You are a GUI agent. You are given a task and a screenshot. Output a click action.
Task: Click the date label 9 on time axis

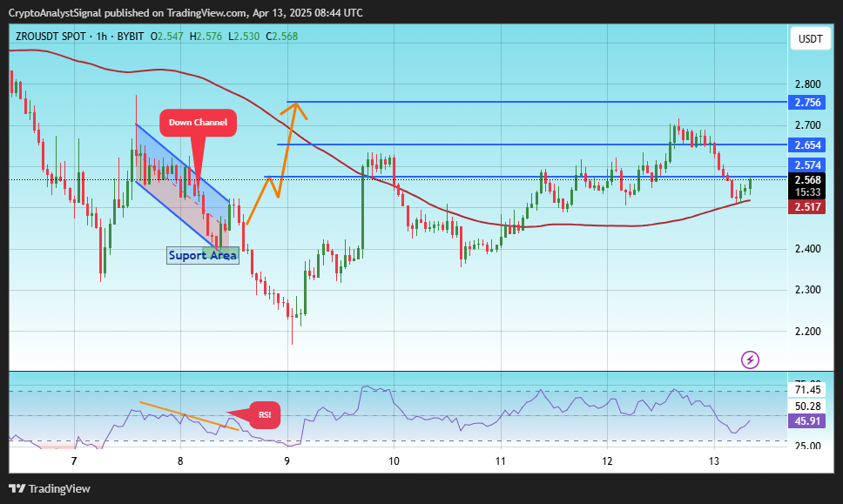click(x=287, y=461)
